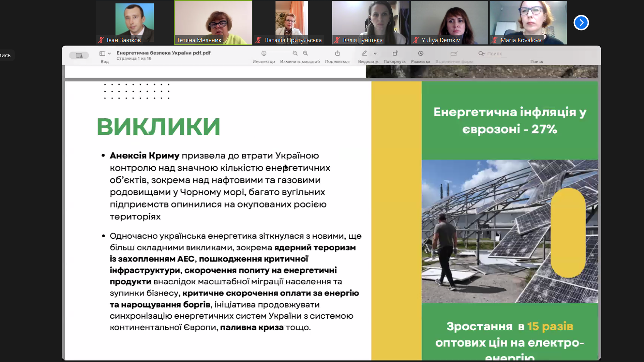Show next participants with blue arrow

[581, 23]
